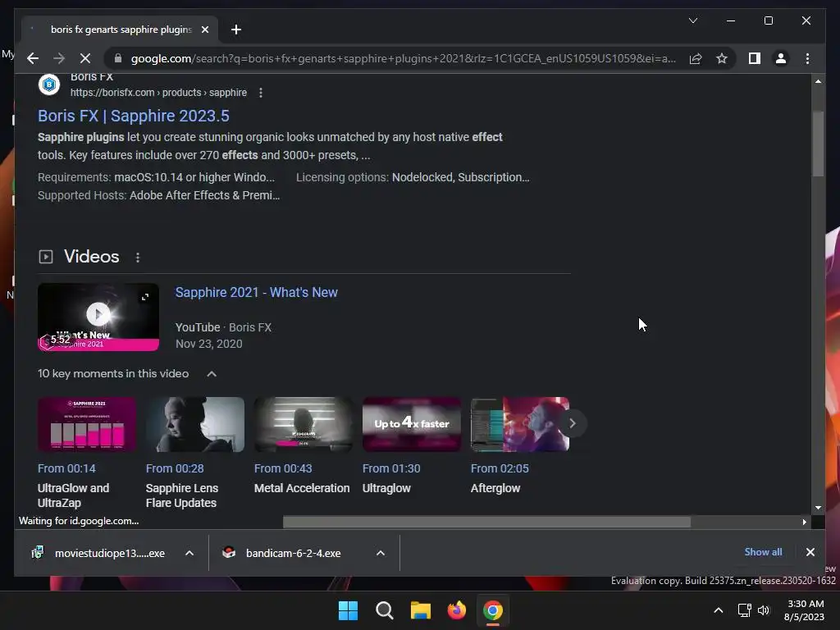Stop loading the page

pyautogui.click(x=85, y=58)
